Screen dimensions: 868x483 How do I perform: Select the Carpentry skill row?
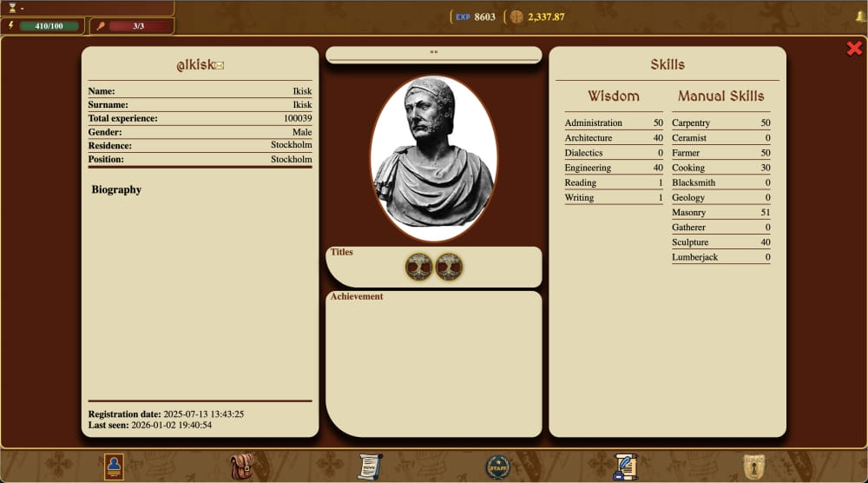pos(720,122)
